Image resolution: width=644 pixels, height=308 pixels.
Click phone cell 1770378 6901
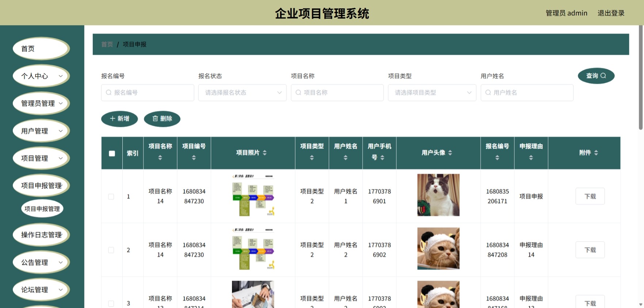tap(380, 196)
